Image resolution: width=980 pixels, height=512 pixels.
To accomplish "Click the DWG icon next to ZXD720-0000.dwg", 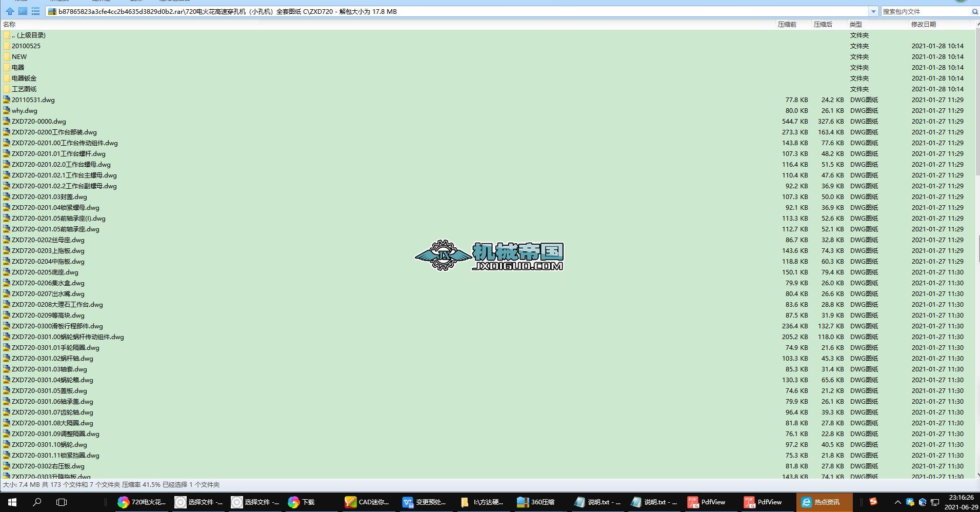I will tap(7, 121).
